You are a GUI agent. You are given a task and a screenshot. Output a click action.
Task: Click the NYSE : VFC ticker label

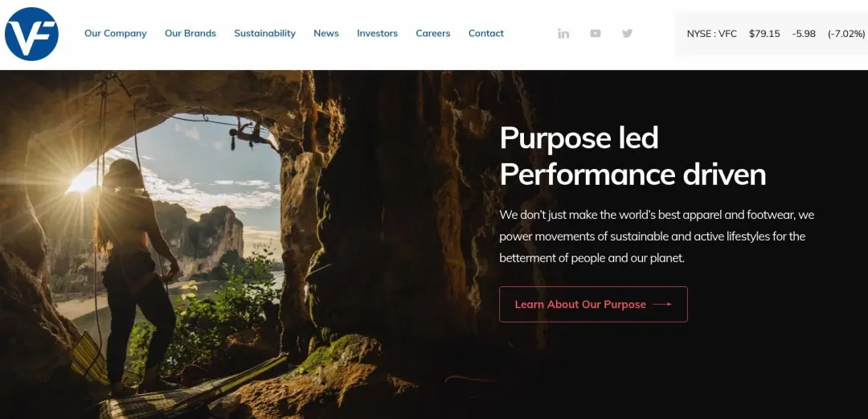click(711, 34)
